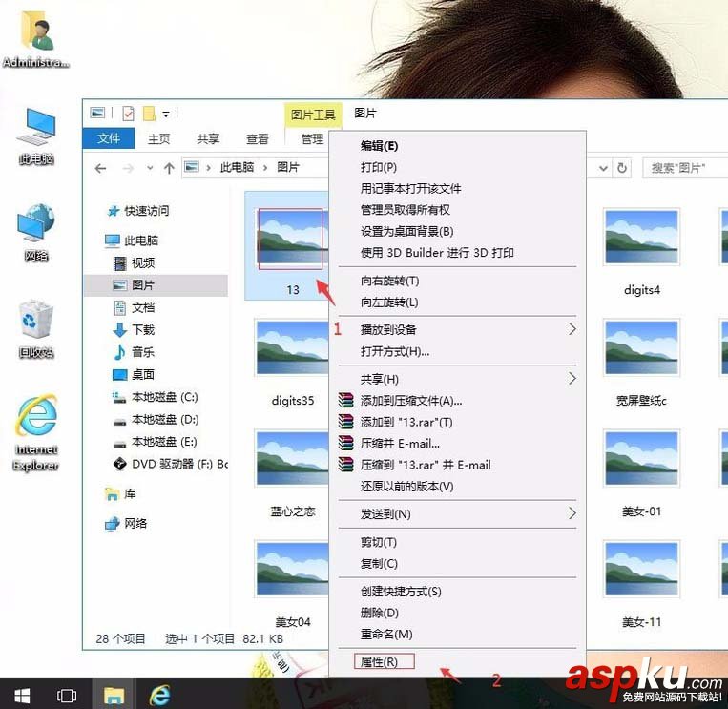Click Internet Explorer taskbar icon

coord(159,695)
